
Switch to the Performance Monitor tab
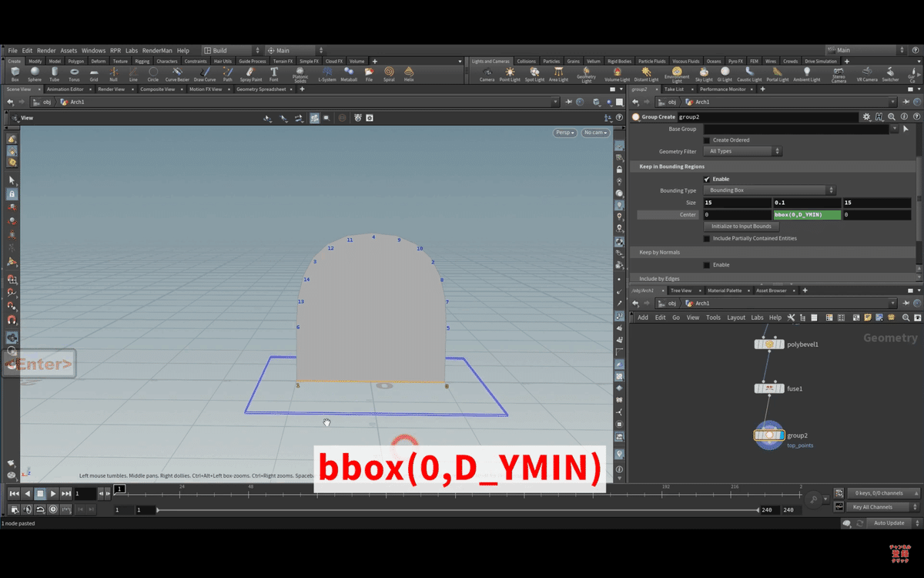click(722, 89)
